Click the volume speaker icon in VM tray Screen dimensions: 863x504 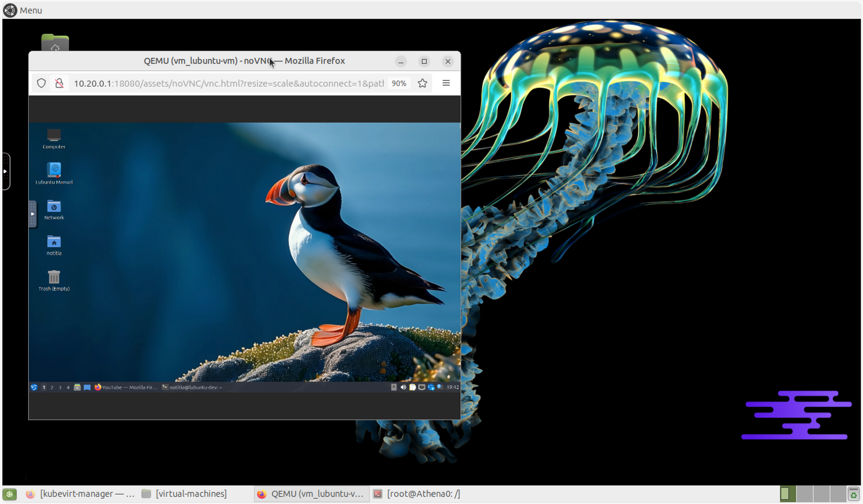click(403, 387)
